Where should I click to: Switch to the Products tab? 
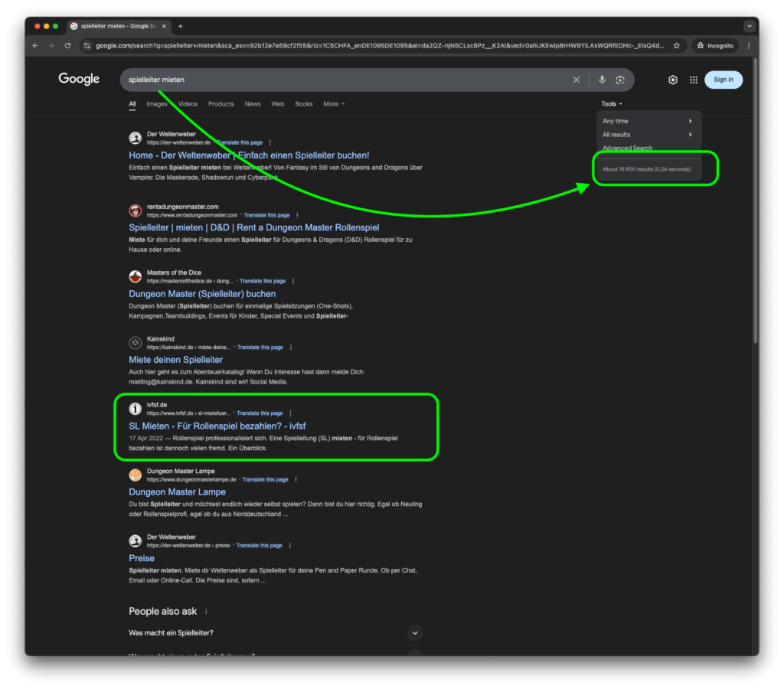[221, 104]
